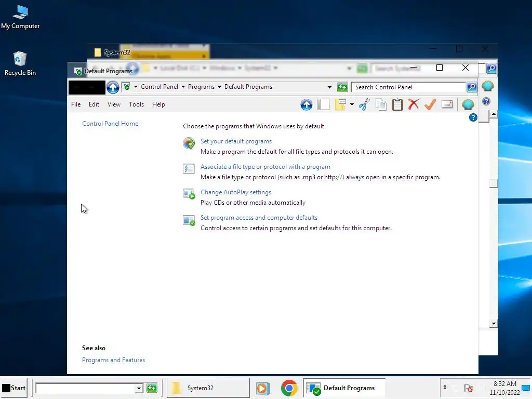Select the Recycle Bin desktop icon
Screen dimensions: 532x399
(20, 64)
